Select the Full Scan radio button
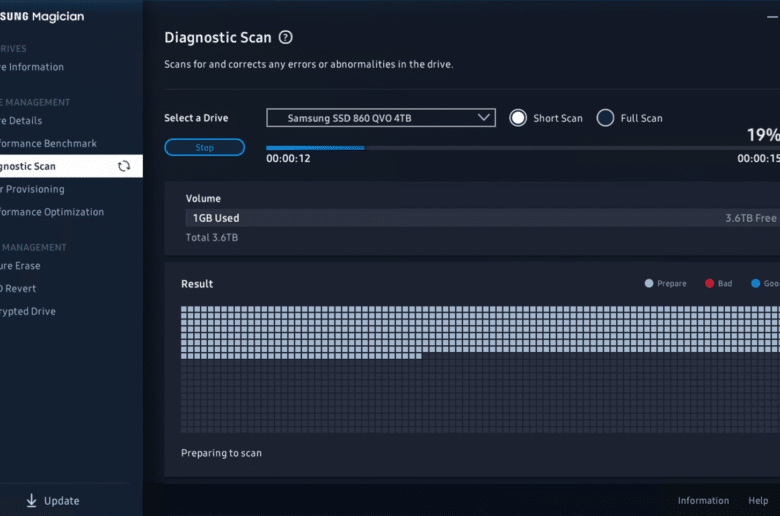The image size is (780, 516). pyautogui.click(x=605, y=118)
